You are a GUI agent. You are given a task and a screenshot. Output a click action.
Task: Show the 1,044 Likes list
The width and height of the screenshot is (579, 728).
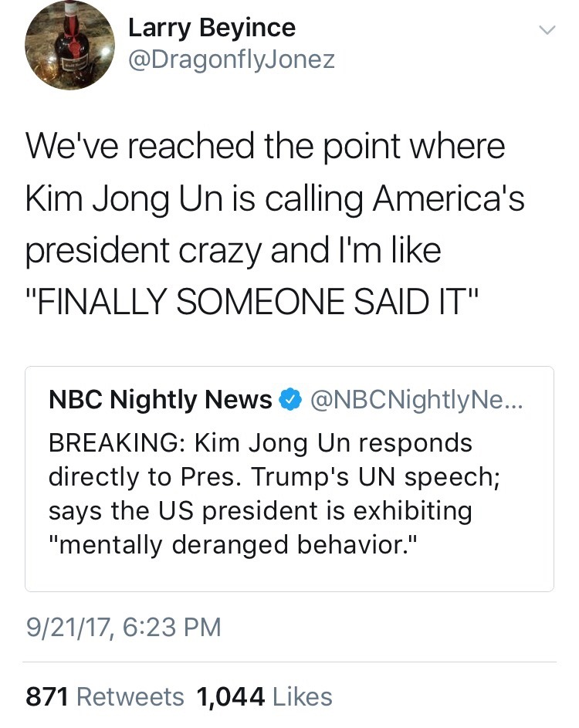pyautogui.click(x=265, y=697)
